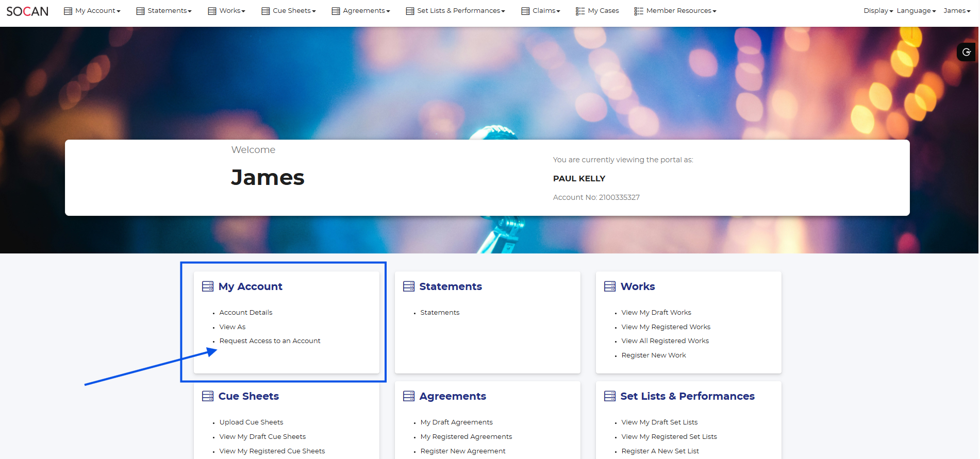Open the Display dropdown

877,11
